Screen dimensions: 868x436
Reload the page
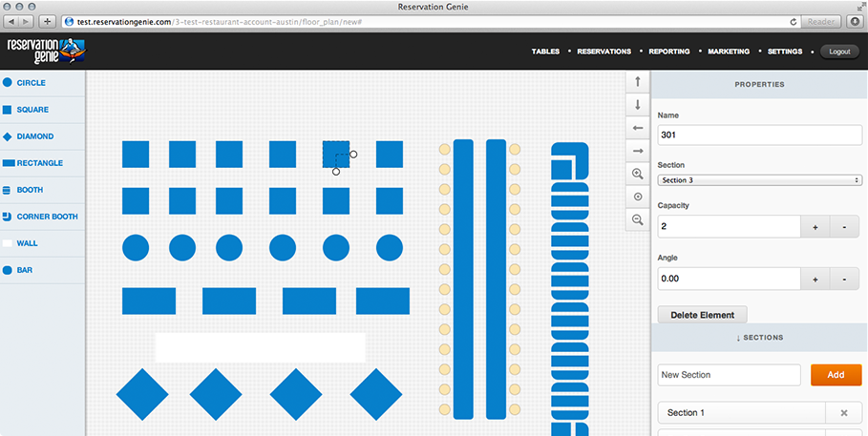pyautogui.click(x=794, y=22)
